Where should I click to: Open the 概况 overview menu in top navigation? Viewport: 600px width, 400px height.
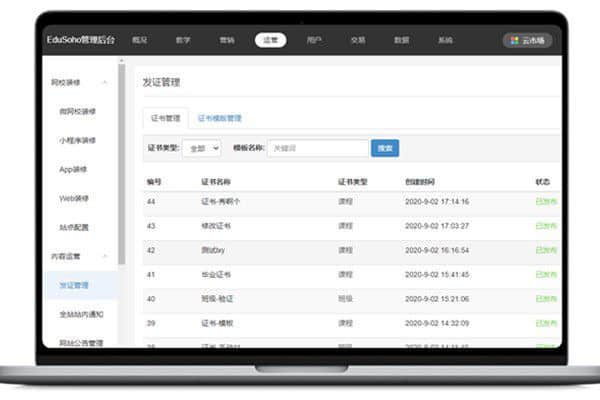(x=140, y=40)
